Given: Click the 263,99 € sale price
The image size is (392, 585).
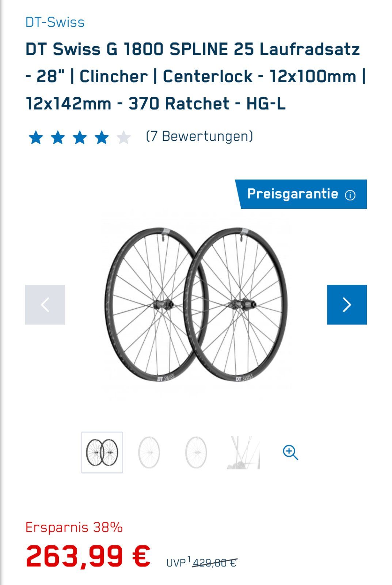Looking at the screenshot, I should tap(88, 556).
